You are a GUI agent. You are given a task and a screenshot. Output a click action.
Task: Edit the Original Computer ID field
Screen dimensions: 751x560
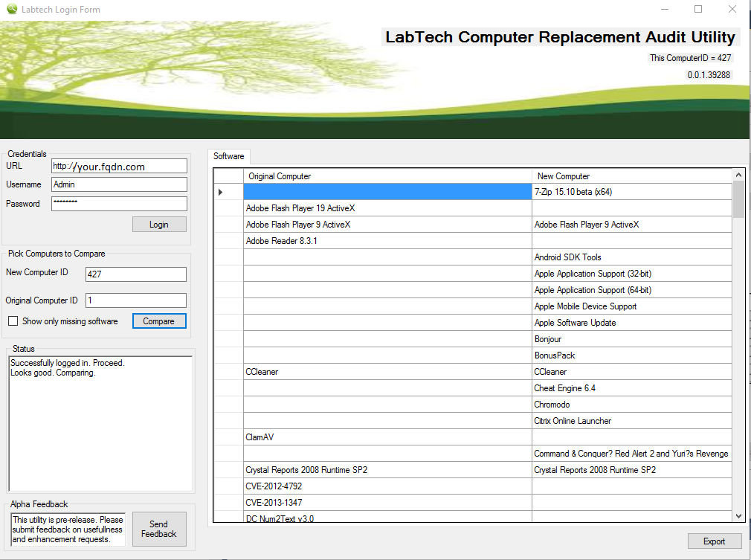tap(136, 300)
